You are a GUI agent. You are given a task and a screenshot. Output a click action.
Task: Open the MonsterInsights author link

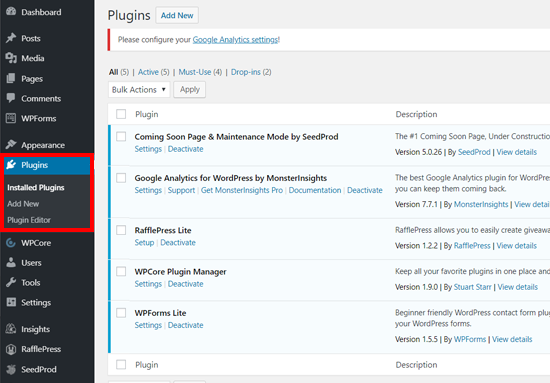click(x=481, y=204)
